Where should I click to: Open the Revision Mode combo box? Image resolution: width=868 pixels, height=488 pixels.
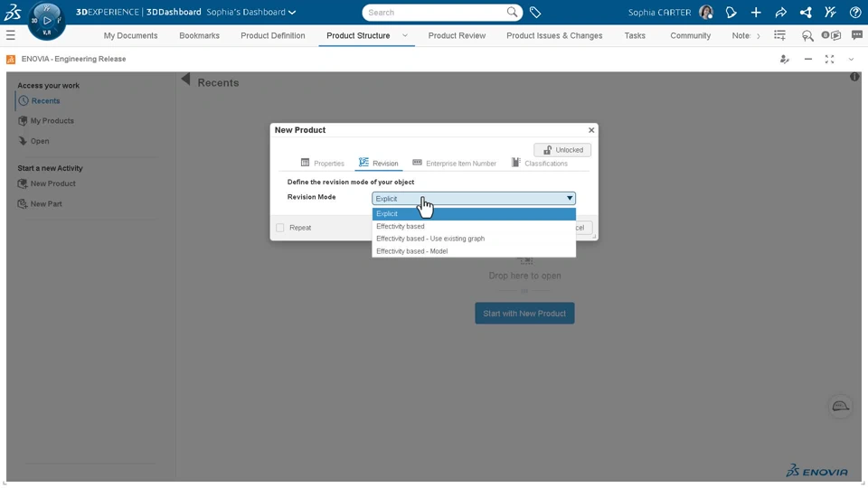[473, 198]
